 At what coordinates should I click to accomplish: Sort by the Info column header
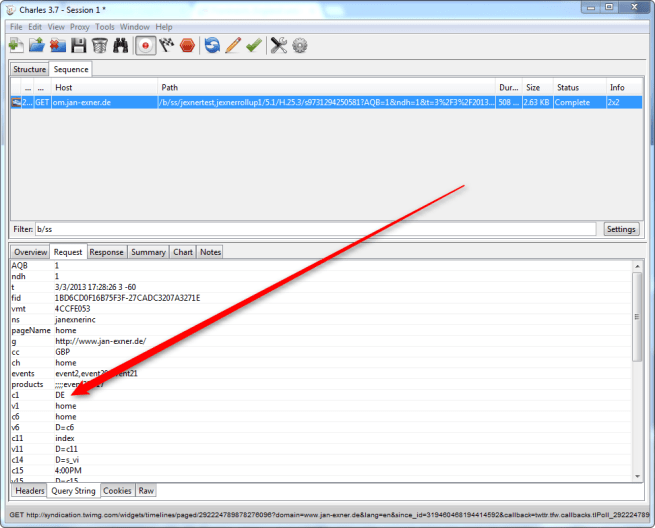coord(624,87)
